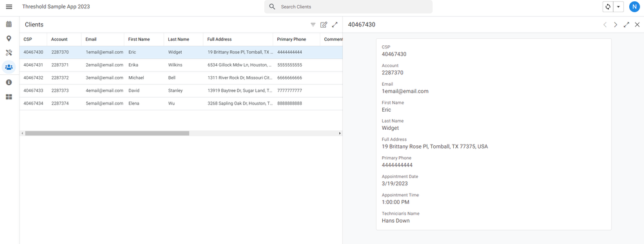The image size is (644, 244).
Task: Select row with CSP 40467431
Action: point(181,65)
